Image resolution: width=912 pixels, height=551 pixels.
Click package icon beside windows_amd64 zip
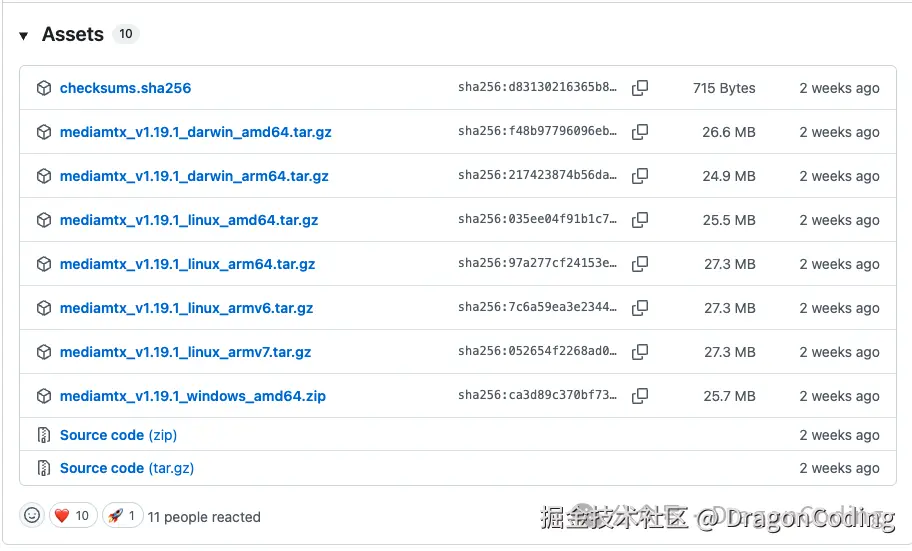[x=44, y=396]
